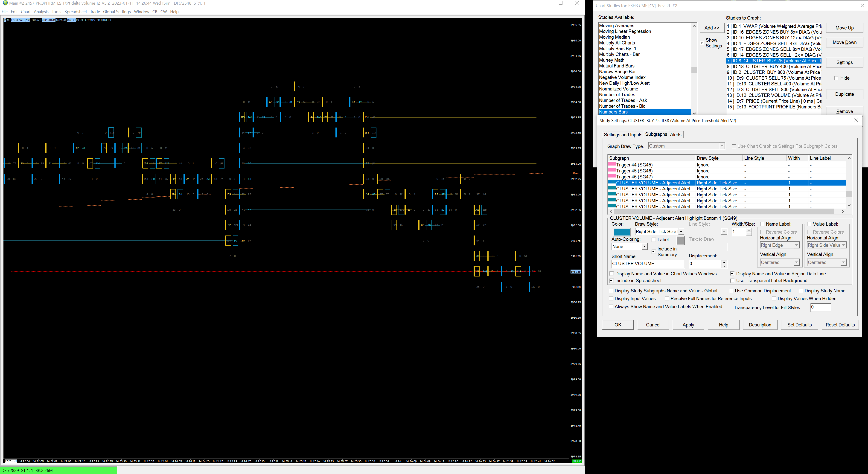Open the Global Settings menu
Image resolution: width=868 pixels, height=474 pixels.
[117, 12]
